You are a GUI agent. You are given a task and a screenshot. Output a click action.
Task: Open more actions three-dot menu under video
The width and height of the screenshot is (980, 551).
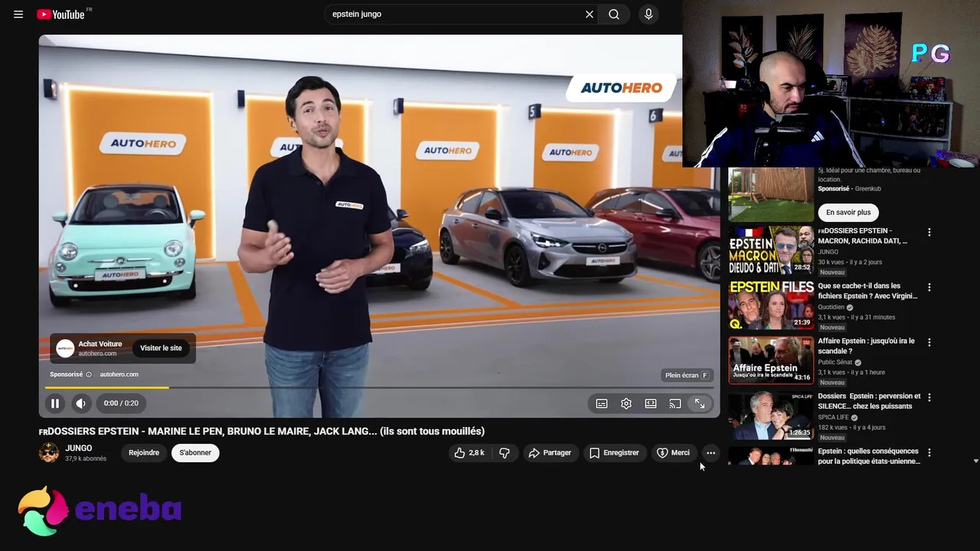(710, 453)
